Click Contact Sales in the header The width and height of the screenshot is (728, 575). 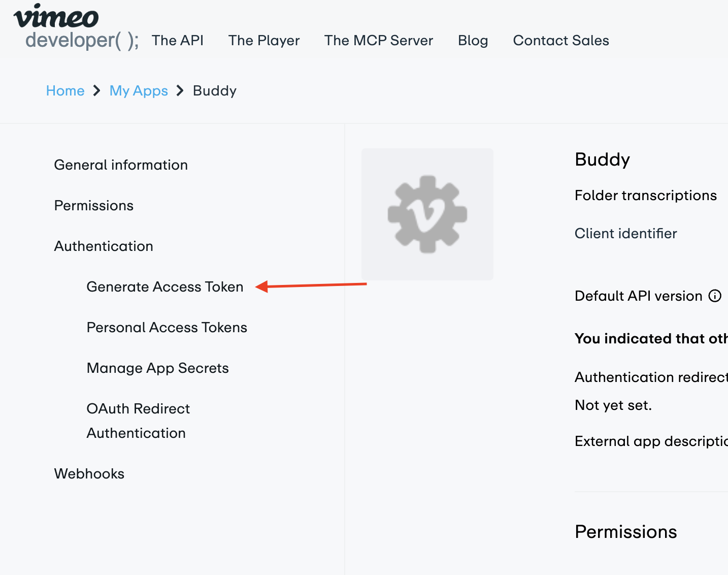coord(561,41)
